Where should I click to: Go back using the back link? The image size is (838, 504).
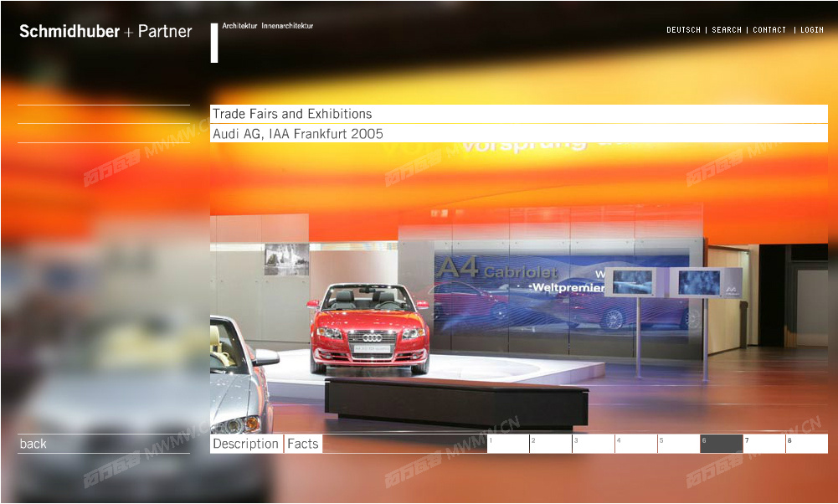(x=33, y=444)
